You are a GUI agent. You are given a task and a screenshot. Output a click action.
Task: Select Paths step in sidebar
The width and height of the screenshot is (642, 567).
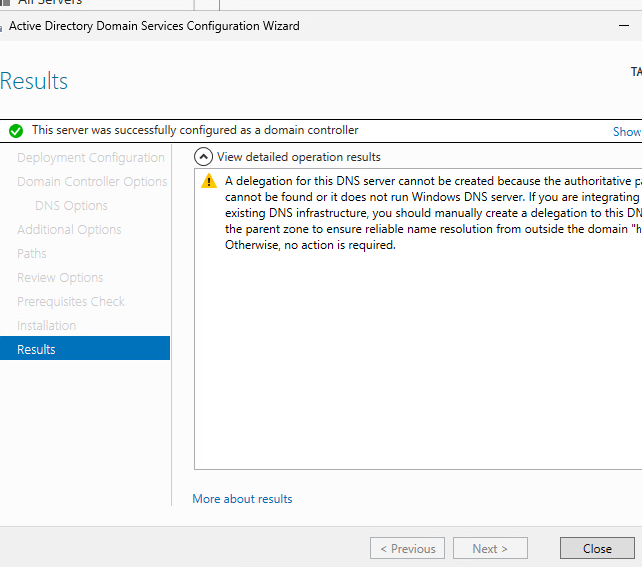click(x=32, y=253)
